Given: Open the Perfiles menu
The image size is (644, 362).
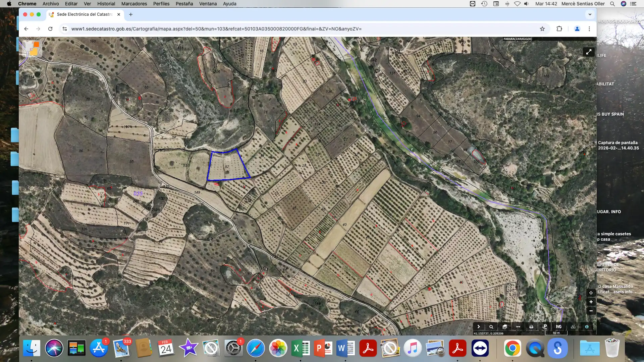Looking at the screenshot, I should (x=161, y=4).
